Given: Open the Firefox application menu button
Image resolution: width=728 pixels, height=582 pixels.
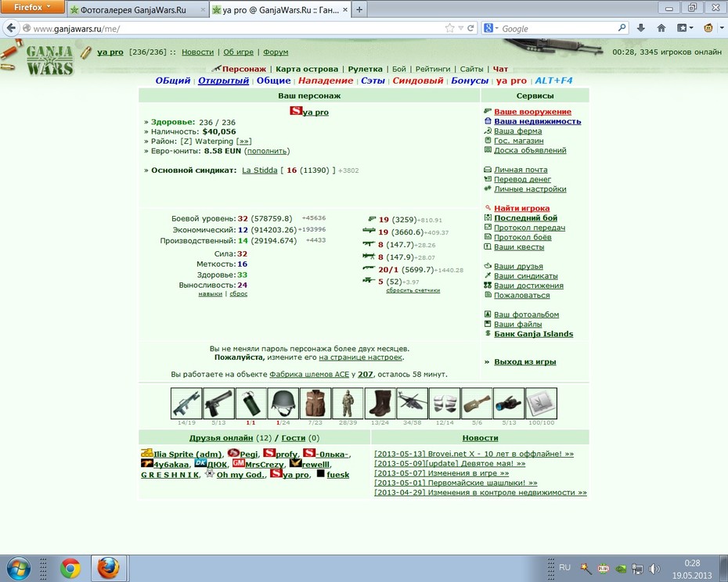Looking at the screenshot, I should click(32, 7).
